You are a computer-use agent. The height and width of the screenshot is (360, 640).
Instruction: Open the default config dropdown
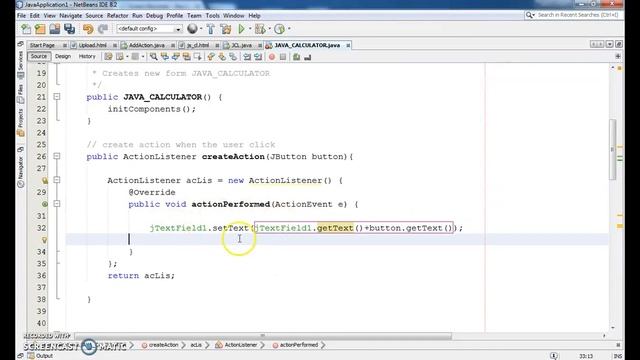point(149,29)
